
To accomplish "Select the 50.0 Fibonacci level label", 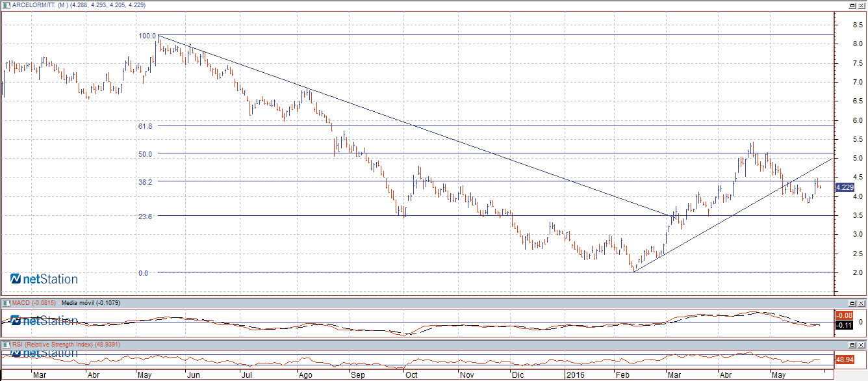I will (x=145, y=154).
